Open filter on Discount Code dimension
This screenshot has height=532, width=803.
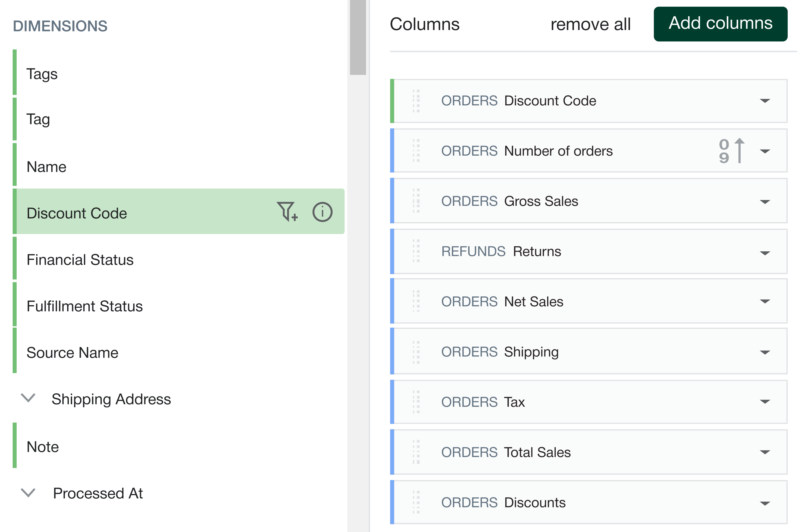point(286,212)
